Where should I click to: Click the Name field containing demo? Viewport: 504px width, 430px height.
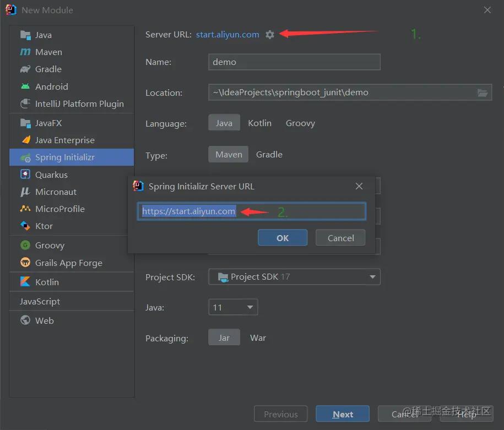pyautogui.click(x=295, y=62)
